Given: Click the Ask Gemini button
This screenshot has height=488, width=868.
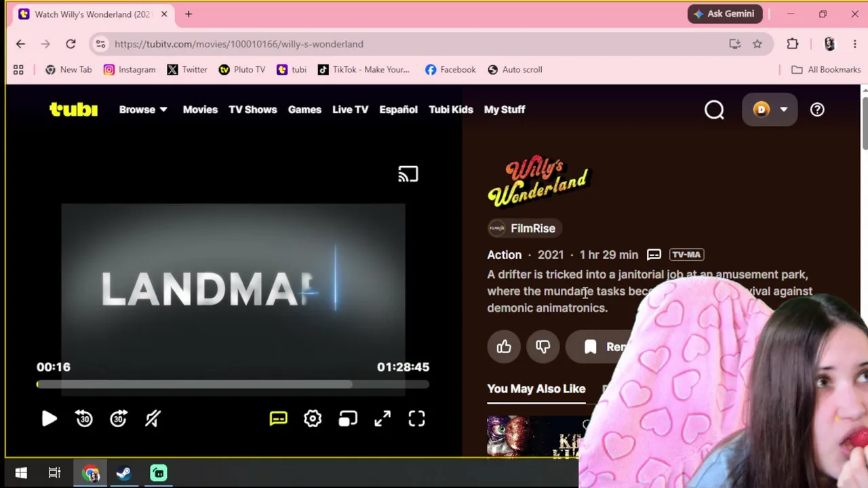Looking at the screenshot, I should (x=725, y=14).
